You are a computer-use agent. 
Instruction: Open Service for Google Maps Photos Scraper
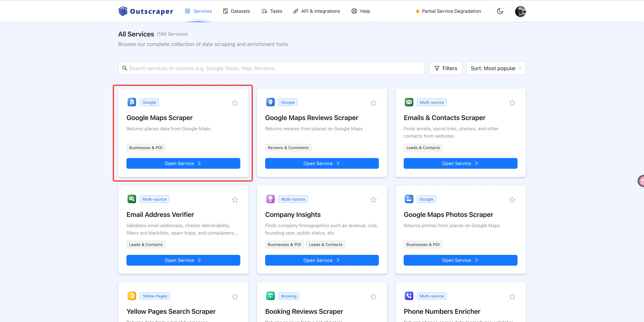tap(461, 260)
